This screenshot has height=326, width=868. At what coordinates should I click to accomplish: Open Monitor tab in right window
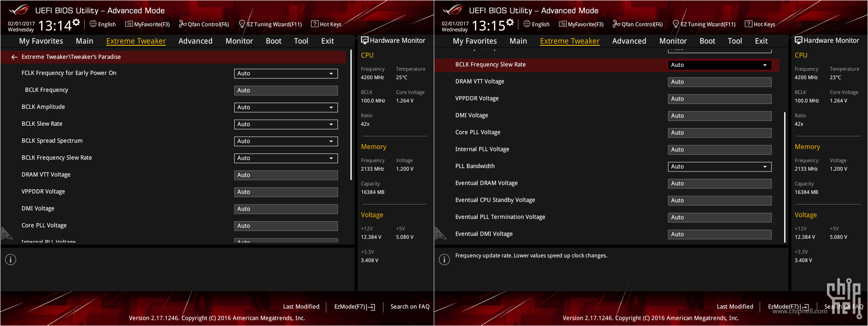pos(673,41)
